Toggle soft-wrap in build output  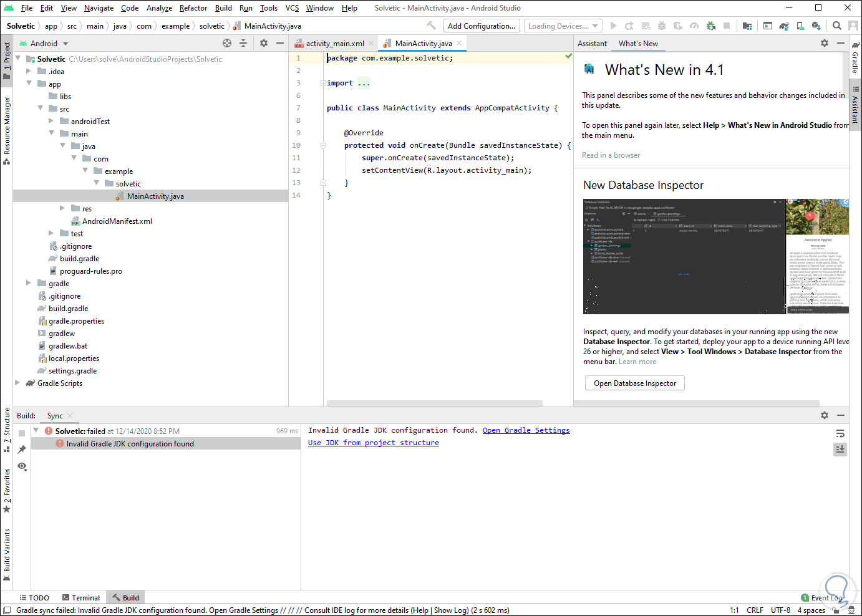pos(840,433)
